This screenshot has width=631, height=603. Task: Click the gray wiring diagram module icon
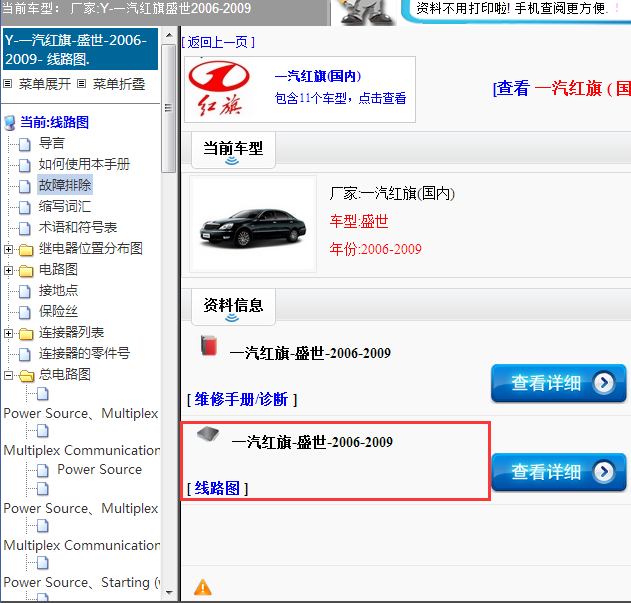tap(208, 434)
